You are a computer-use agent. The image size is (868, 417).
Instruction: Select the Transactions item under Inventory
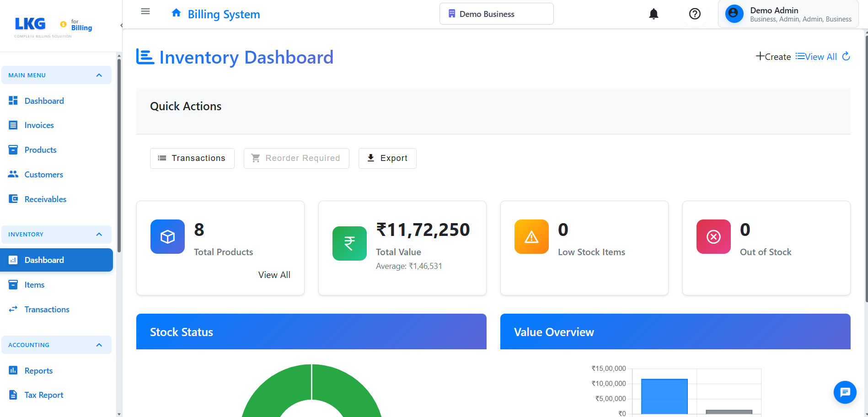coord(47,309)
